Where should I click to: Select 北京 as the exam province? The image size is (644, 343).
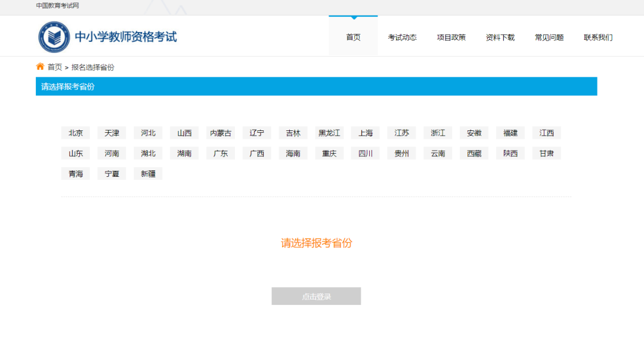click(x=75, y=132)
